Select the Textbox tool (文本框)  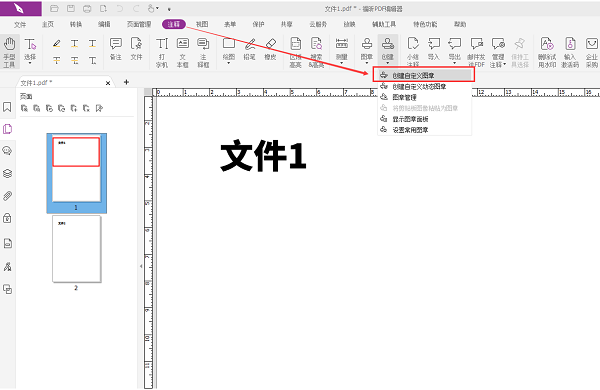183,52
